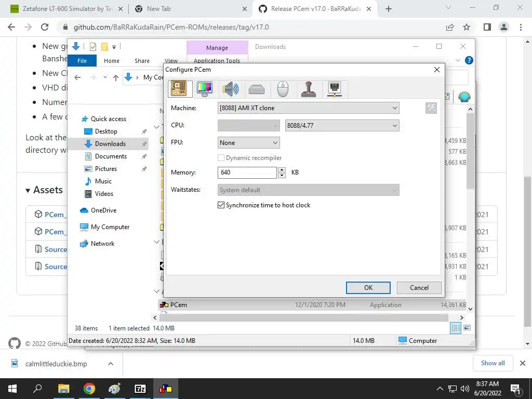Increase memory with the up stepper arrow
532x399 pixels.
tap(282, 170)
